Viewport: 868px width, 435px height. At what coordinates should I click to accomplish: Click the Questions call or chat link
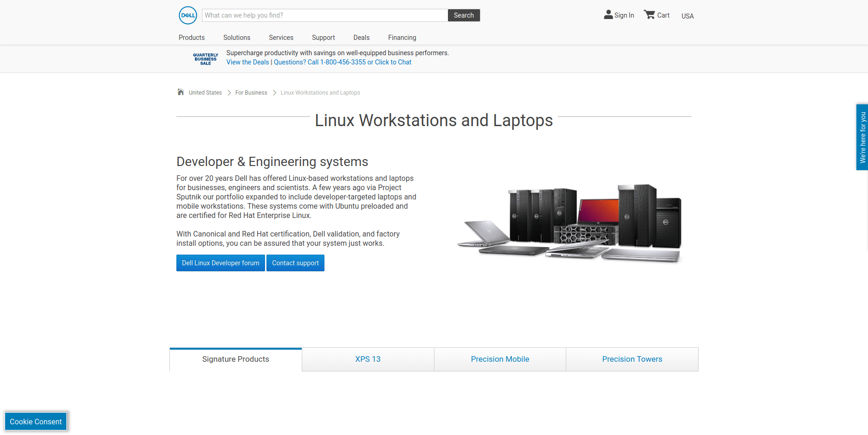point(343,62)
